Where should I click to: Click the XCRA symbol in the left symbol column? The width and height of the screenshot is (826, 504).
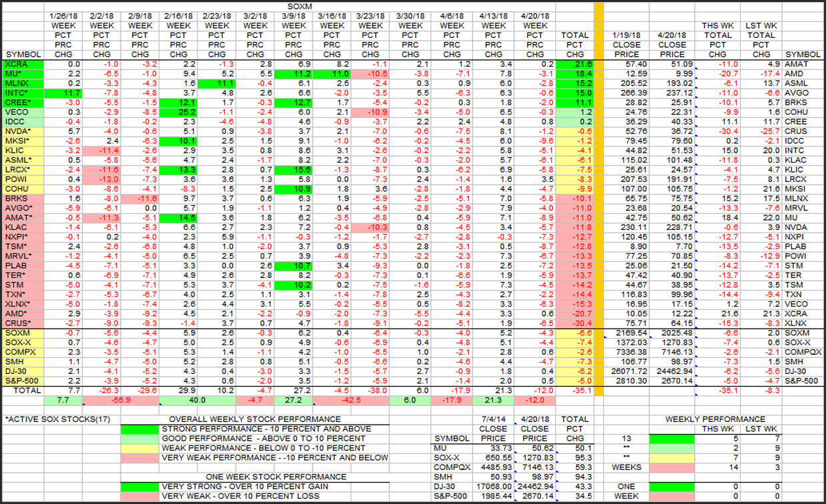click(x=24, y=63)
